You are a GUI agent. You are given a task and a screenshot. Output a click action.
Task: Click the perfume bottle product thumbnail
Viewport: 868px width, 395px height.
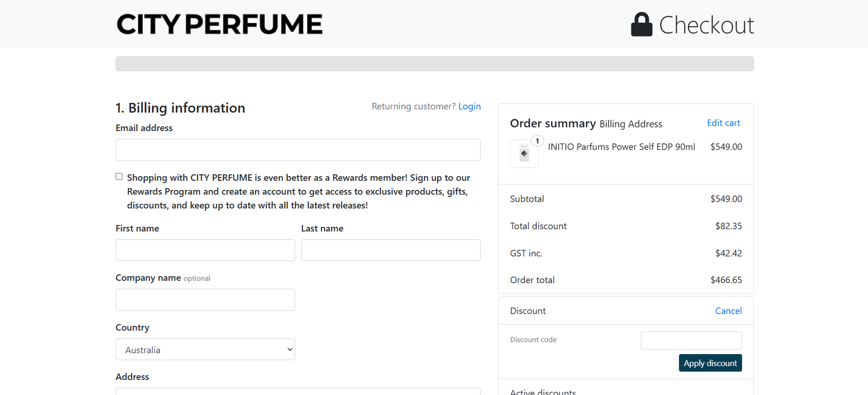[524, 154]
